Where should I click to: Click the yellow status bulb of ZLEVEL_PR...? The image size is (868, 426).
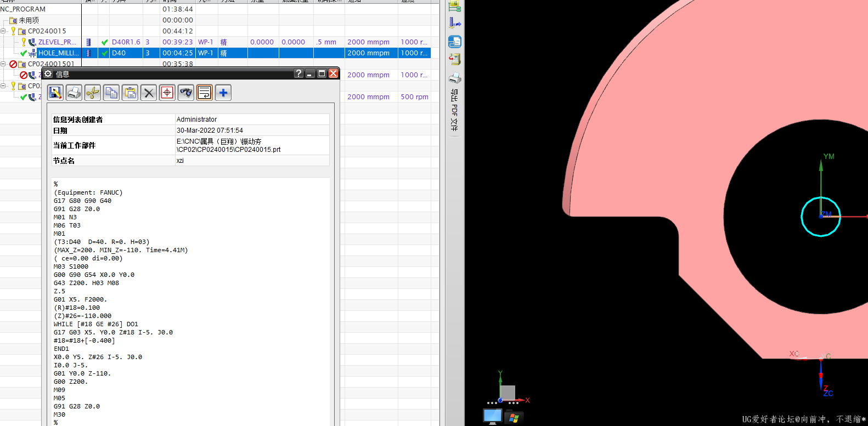(24, 42)
